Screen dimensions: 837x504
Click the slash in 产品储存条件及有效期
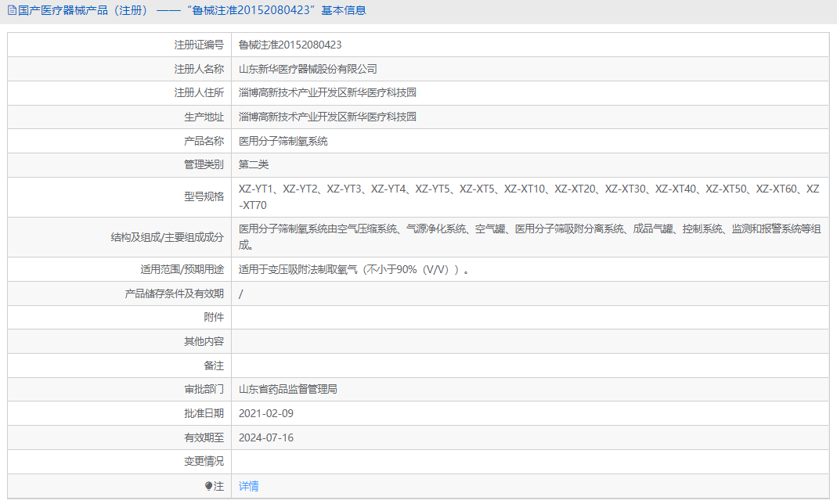click(241, 293)
